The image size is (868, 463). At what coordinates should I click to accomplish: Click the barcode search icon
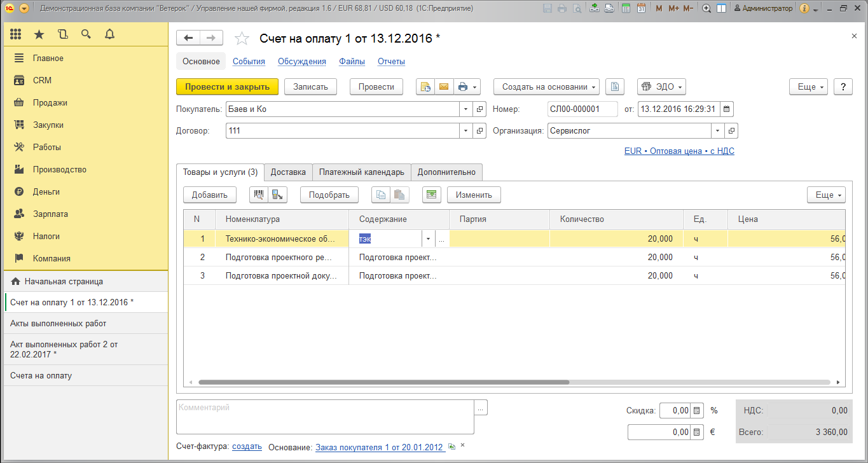(x=259, y=195)
